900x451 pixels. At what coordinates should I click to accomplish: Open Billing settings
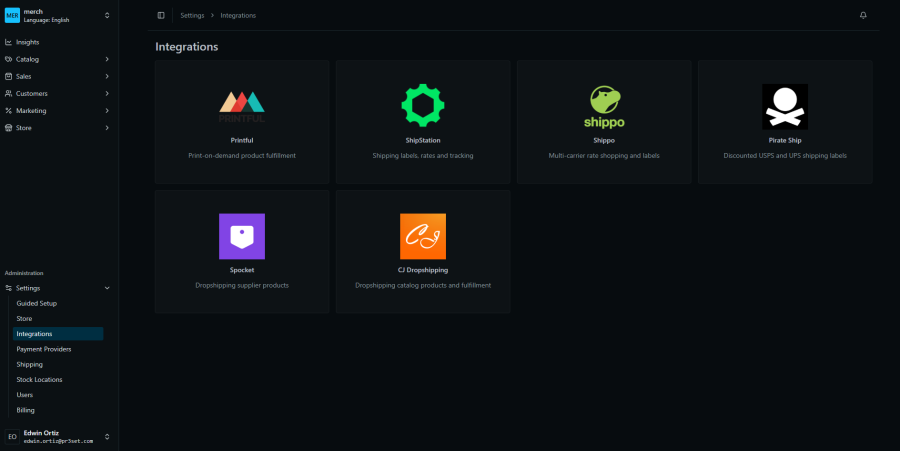(x=58, y=410)
